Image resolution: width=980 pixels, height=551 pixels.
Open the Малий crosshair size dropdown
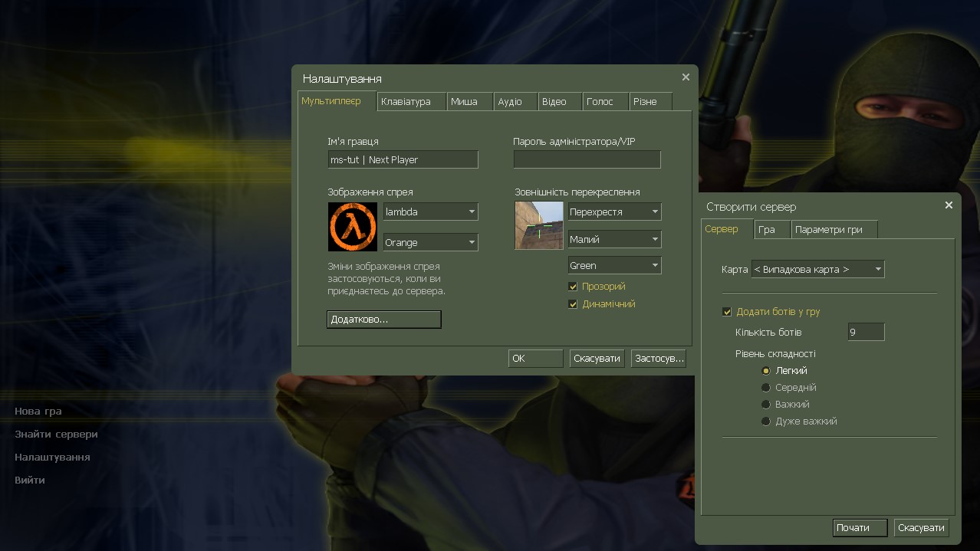tap(613, 238)
